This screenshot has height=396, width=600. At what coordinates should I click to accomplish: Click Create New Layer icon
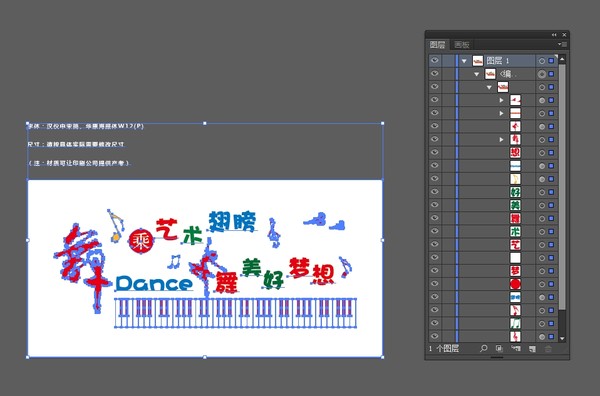[532, 349]
